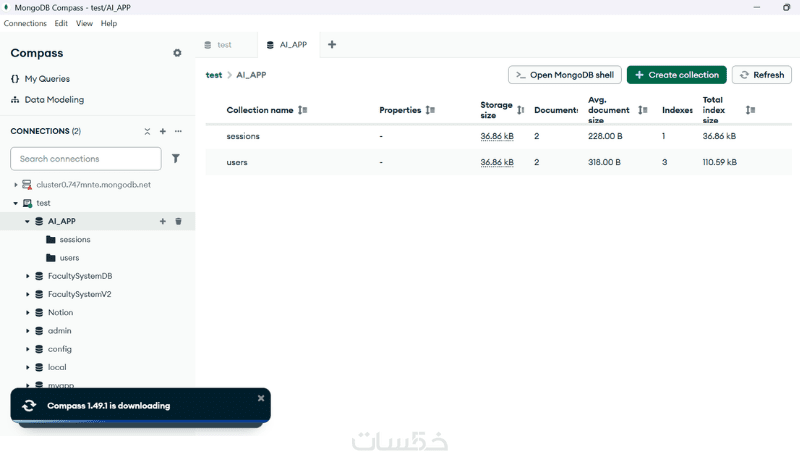Click users total index size 110.59 kB
The width and height of the screenshot is (800, 460).
tap(719, 162)
